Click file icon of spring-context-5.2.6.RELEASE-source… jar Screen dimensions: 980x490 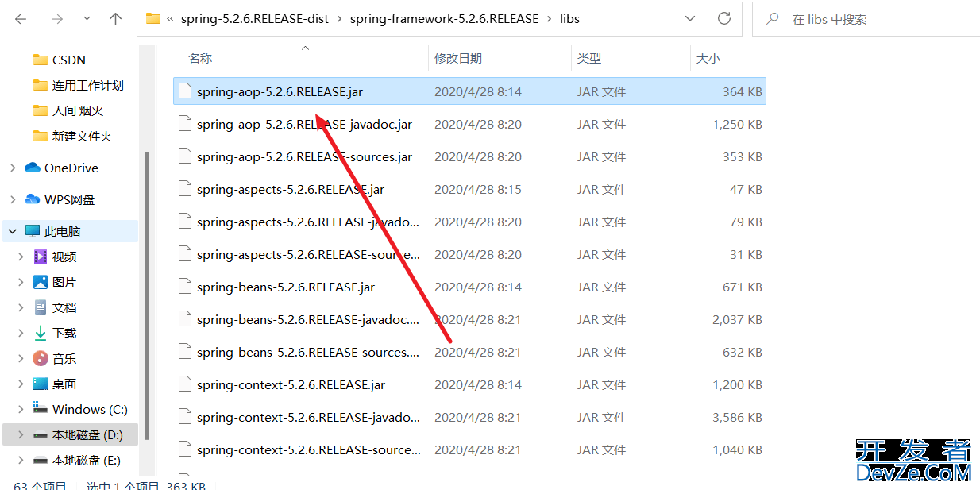[x=185, y=449]
